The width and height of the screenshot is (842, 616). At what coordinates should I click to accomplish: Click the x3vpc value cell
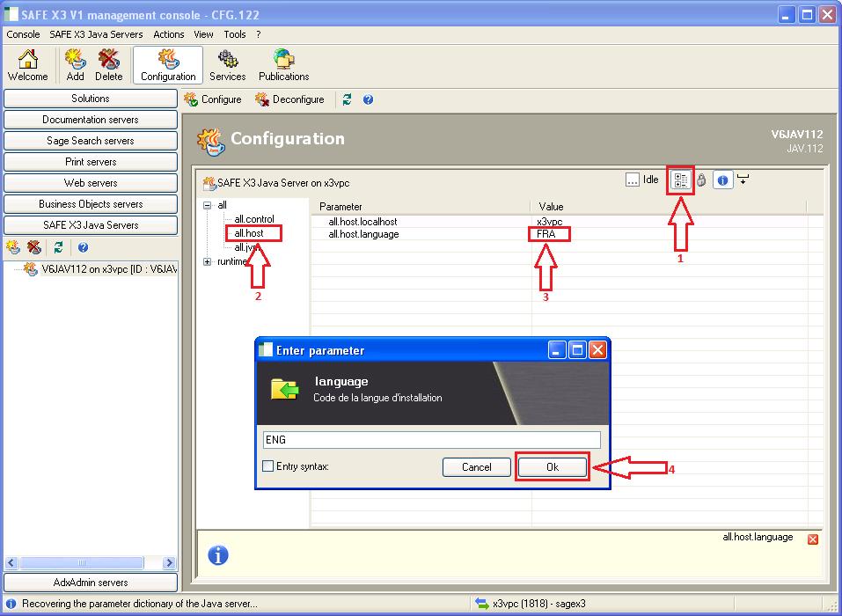[x=549, y=221]
